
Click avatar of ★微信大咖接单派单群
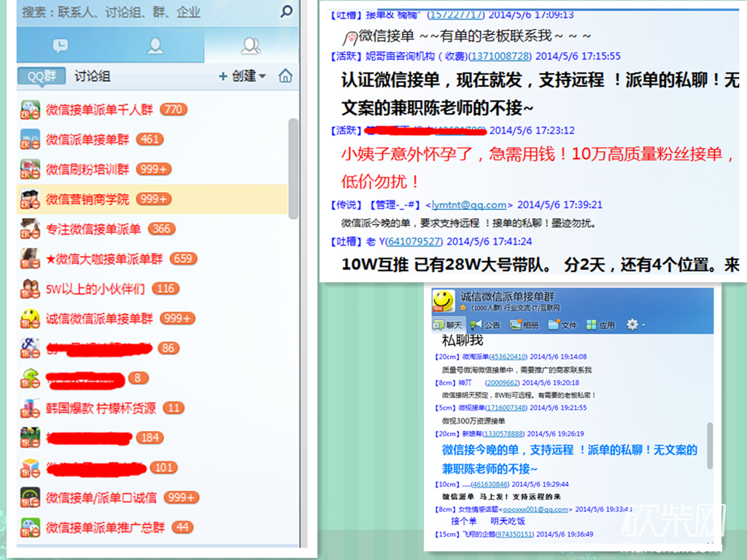30,259
